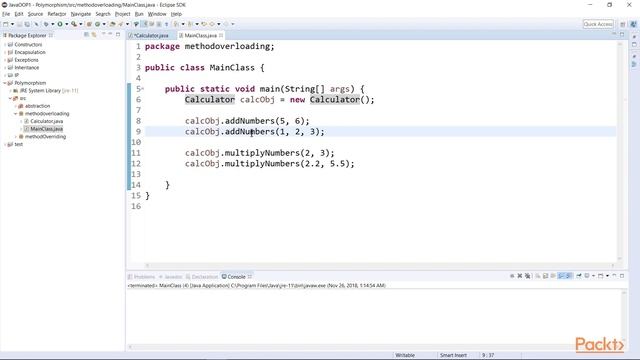The height and width of the screenshot is (360, 640).
Task: Open the Back history dropdown arrow
Action: [219, 24]
